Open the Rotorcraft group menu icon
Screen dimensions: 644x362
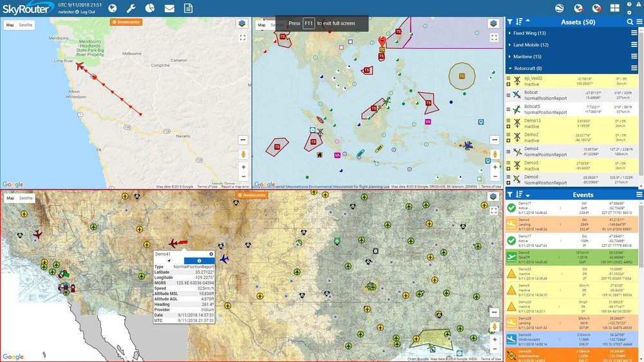pos(634,68)
